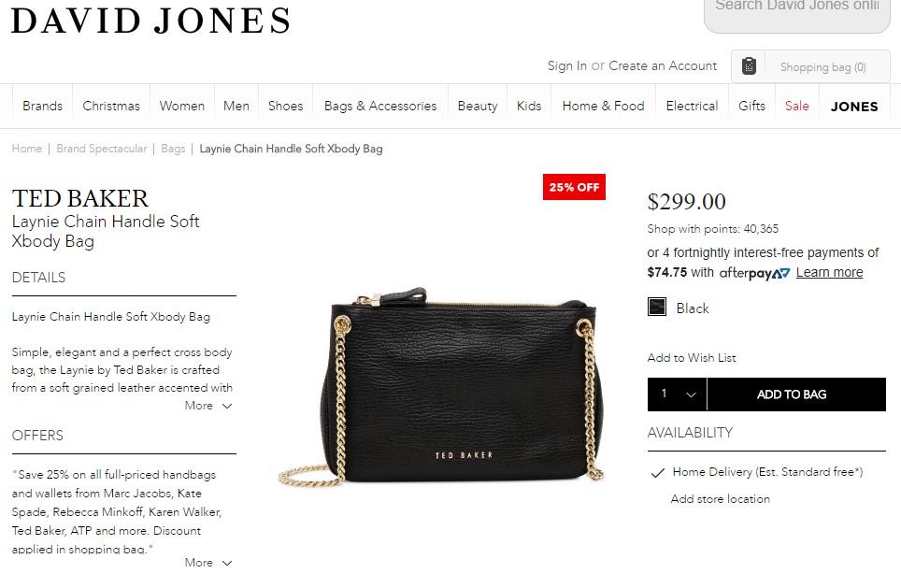
Task: Expand More under product details
Action: 208,406
